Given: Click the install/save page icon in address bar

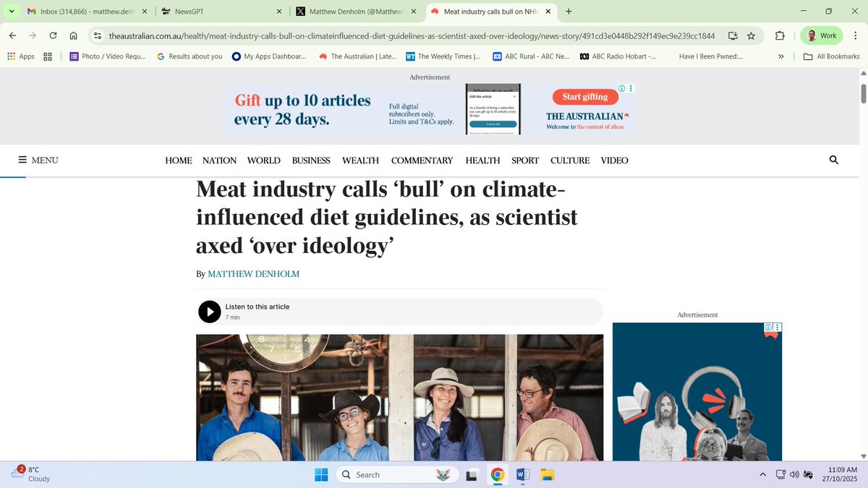Looking at the screenshot, I should 732,35.
